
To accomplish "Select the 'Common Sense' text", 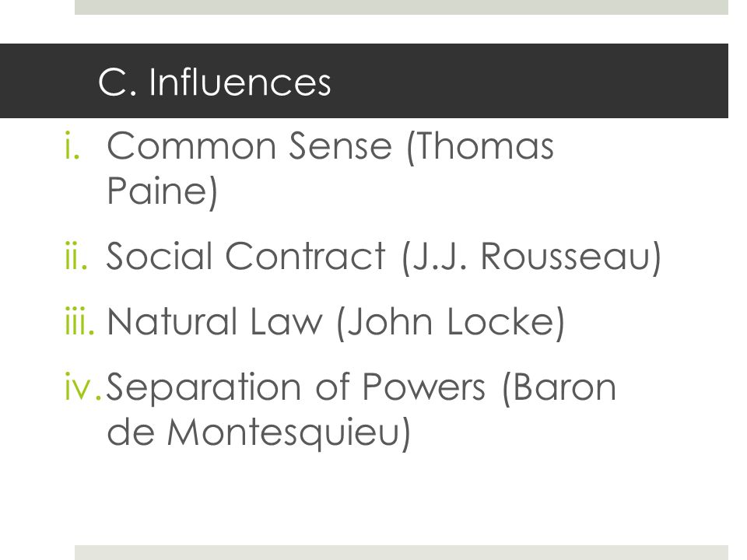I will (249, 145).
